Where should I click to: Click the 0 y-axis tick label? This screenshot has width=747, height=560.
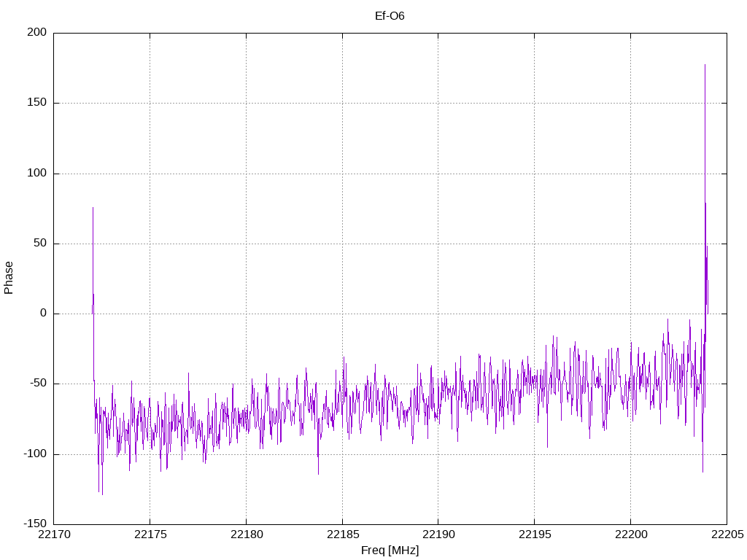(43, 314)
